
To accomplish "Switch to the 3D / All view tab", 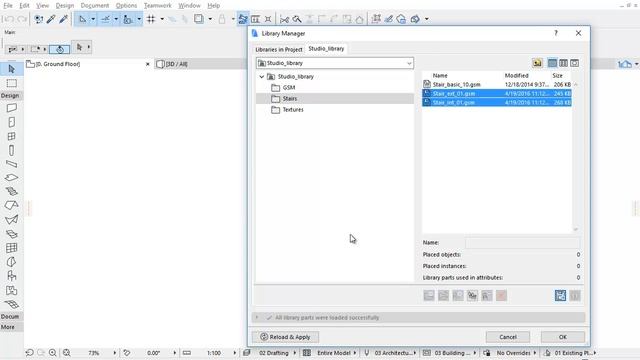I will pyautogui.click(x=177, y=64).
